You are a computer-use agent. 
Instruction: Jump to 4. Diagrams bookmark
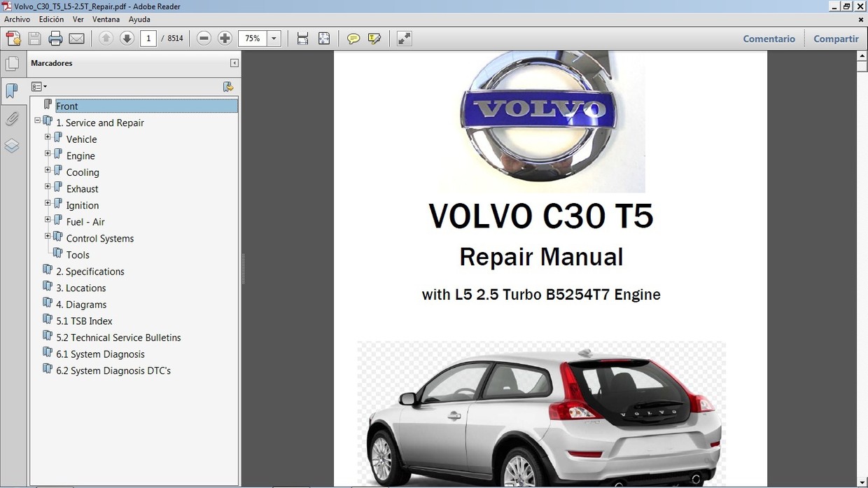click(81, 305)
